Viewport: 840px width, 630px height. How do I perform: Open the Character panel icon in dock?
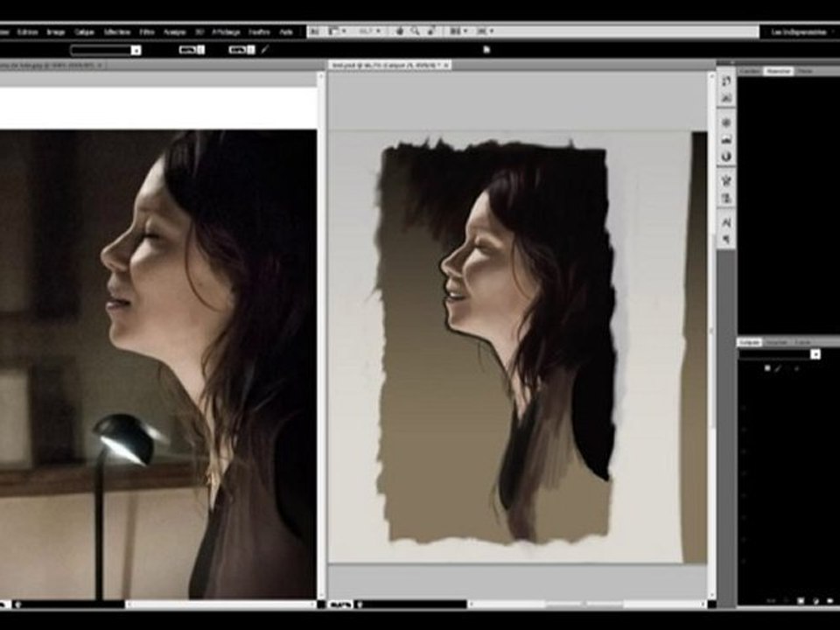pyautogui.click(x=726, y=221)
